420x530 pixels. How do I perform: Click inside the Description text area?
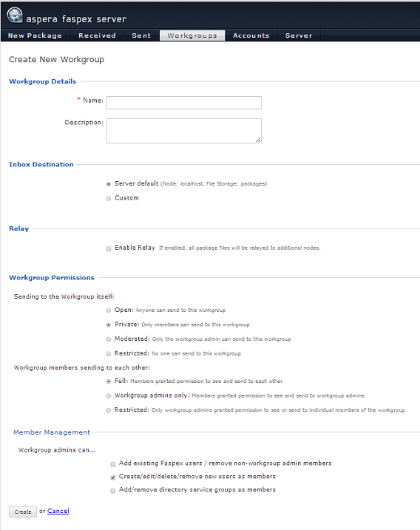click(x=184, y=131)
